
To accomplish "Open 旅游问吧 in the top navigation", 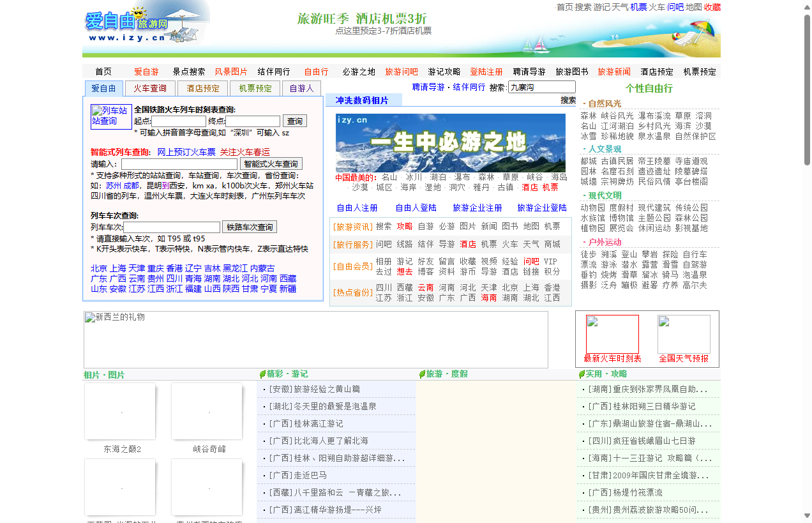I will pos(402,72).
